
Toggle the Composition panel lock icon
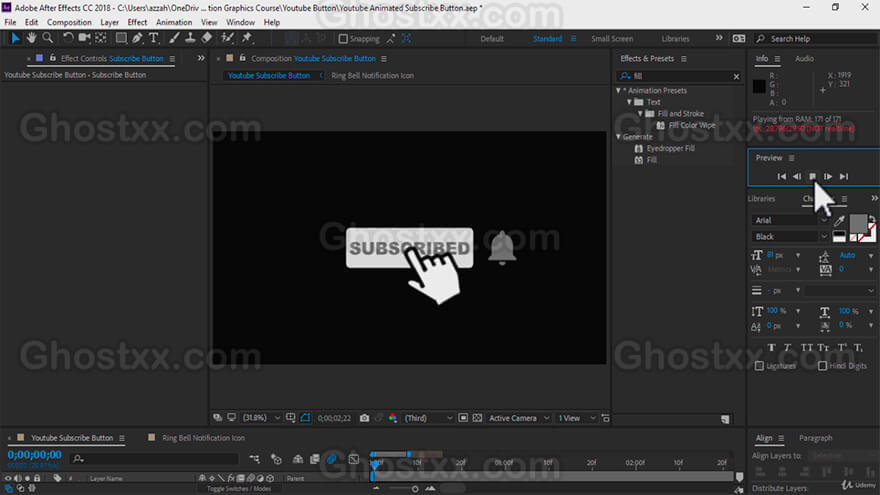[x=242, y=58]
